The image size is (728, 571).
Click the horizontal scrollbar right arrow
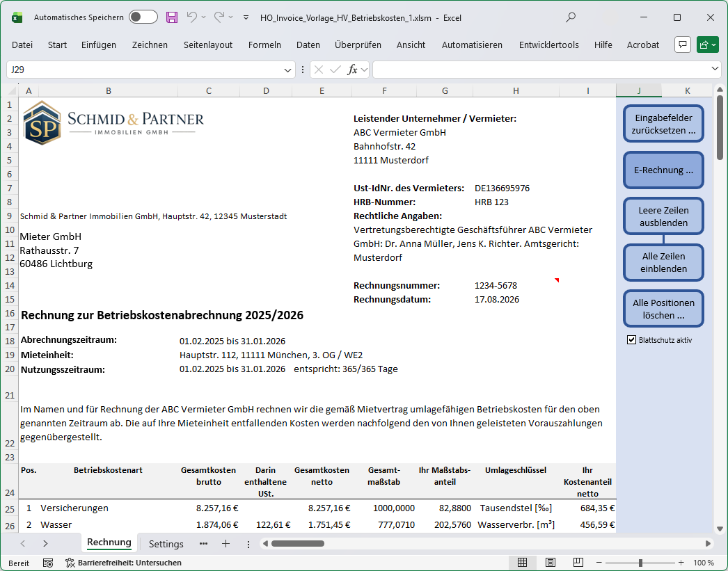tap(708, 544)
